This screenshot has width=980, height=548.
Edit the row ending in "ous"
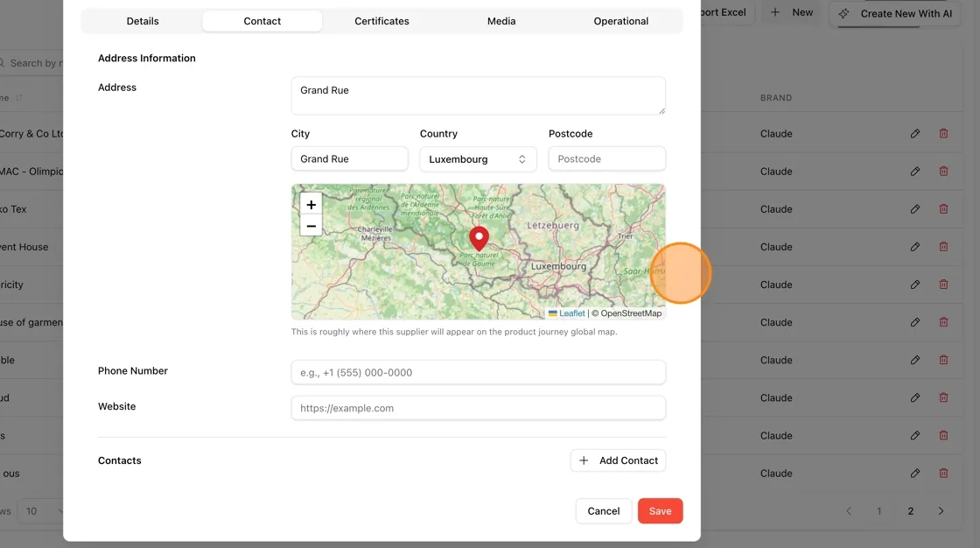click(x=915, y=474)
